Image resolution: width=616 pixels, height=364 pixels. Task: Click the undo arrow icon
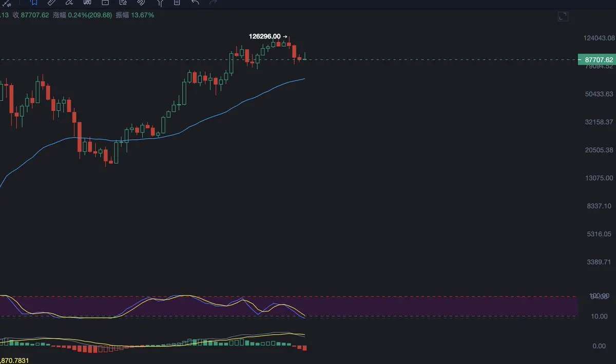pyautogui.click(x=195, y=3)
